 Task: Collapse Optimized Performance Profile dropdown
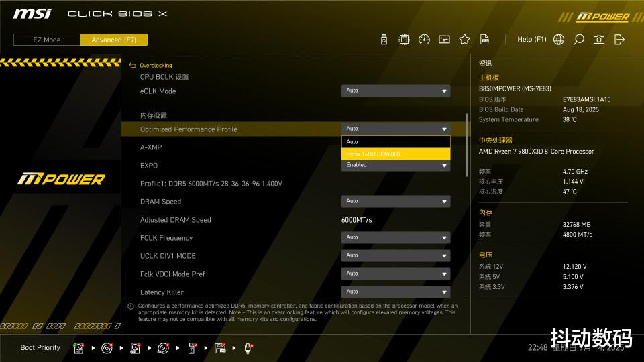point(396,129)
